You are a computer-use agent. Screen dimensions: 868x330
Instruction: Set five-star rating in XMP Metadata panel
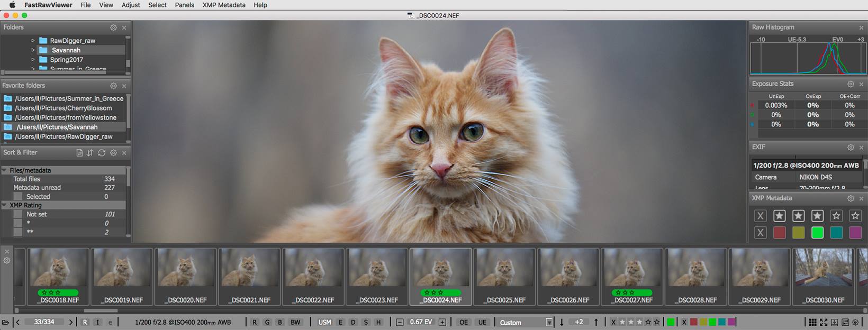[x=855, y=216]
